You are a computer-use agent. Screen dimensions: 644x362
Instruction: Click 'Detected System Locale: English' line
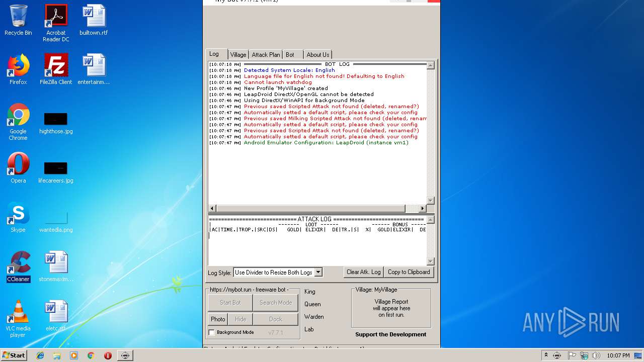click(289, 70)
